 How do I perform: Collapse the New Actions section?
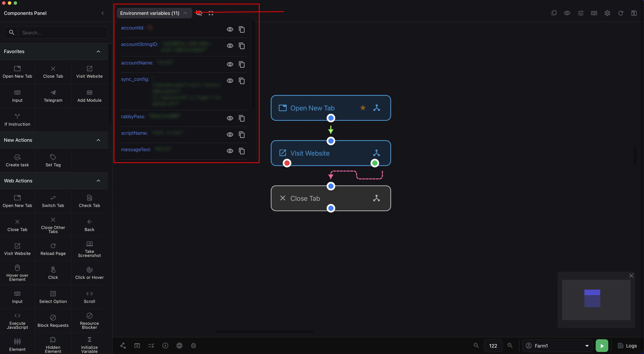click(98, 140)
